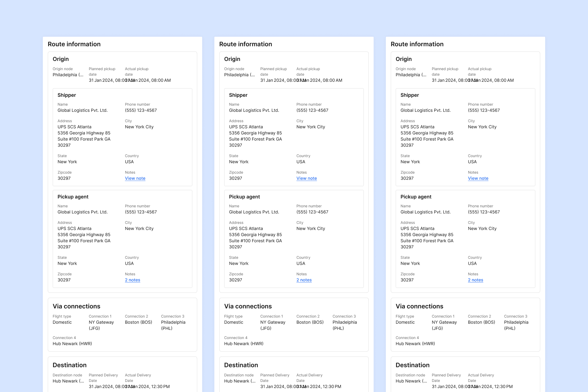Click 2 notes link in left Pickup agent
The height and width of the screenshot is (392, 588).
(132, 280)
